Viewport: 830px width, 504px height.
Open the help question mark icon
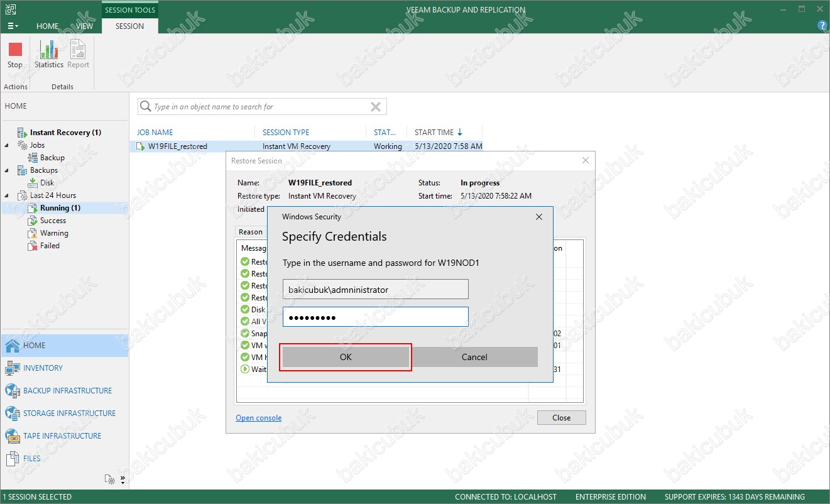tap(822, 26)
